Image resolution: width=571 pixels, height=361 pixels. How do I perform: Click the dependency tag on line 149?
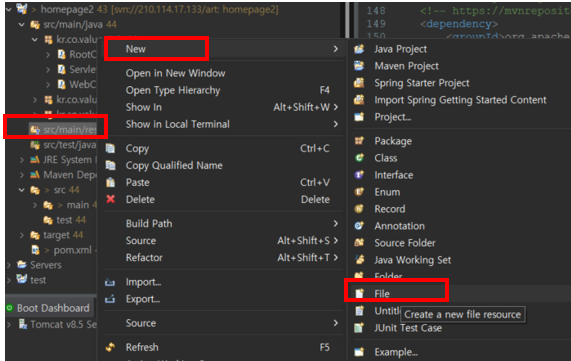pos(458,24)
